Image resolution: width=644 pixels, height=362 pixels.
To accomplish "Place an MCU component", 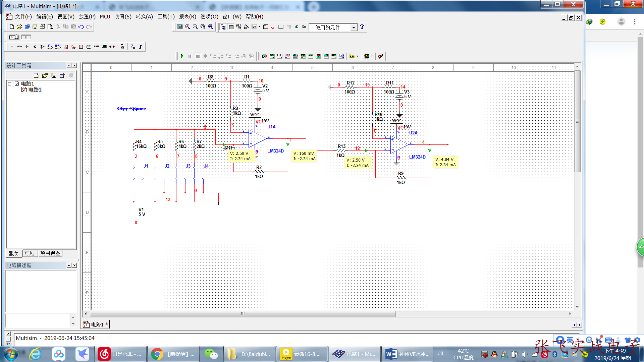I will 122,47.
